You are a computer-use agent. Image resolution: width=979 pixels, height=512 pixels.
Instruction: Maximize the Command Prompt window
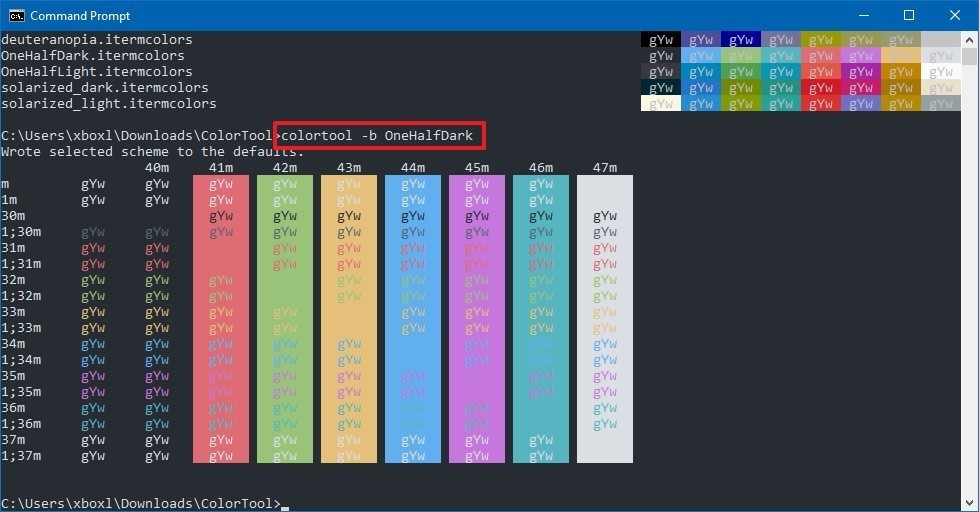tap(909, 16)
